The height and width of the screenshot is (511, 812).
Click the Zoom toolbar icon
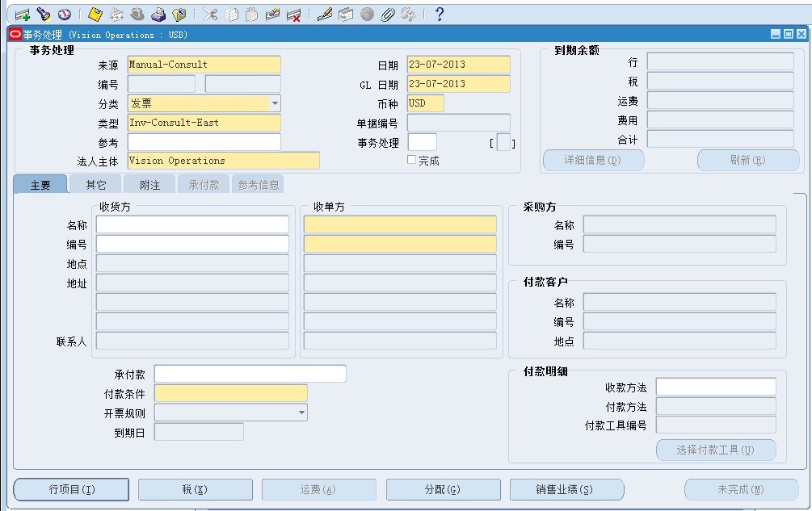click(x=346, y=15)
